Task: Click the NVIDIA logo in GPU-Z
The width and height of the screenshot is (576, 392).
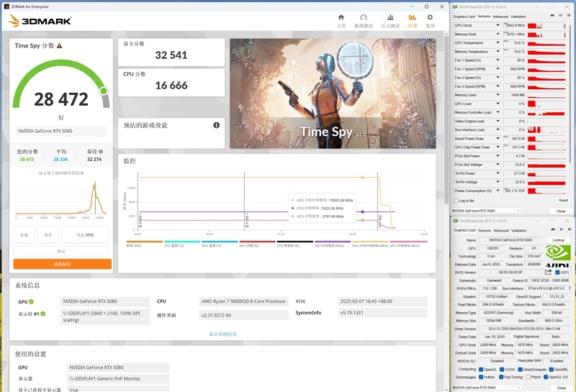Action: 558,256
